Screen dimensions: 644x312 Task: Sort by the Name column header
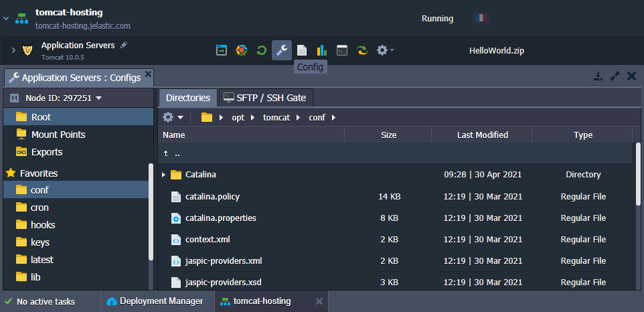251,135
